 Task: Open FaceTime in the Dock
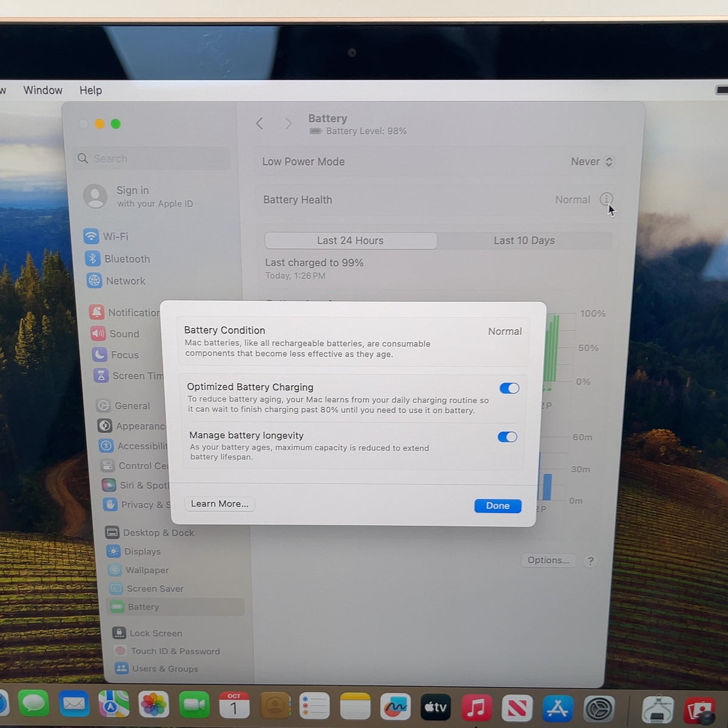[x=194, y=706]
